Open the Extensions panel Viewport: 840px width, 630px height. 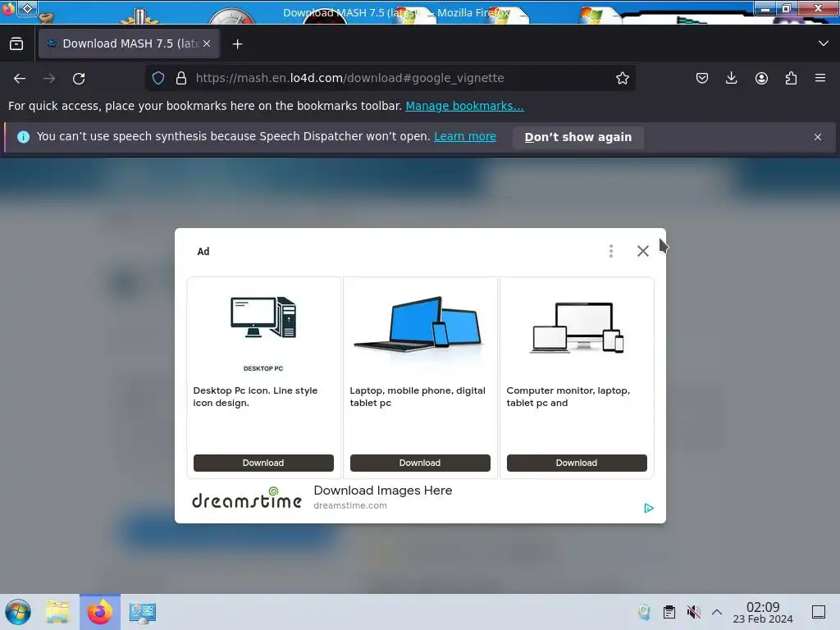coord(791,78)
